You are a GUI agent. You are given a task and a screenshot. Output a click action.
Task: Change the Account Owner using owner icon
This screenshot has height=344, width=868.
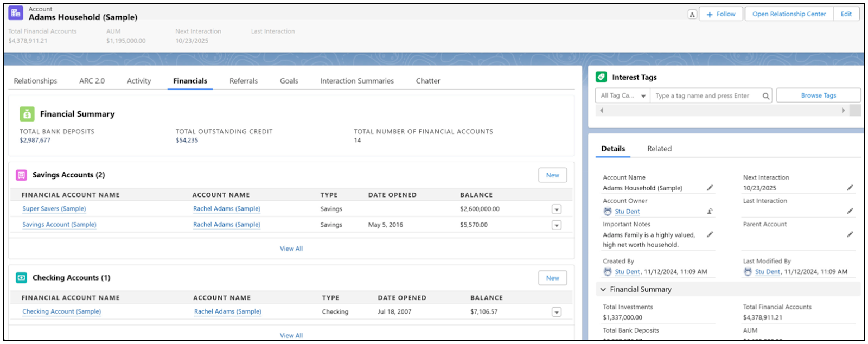[710, 211]
